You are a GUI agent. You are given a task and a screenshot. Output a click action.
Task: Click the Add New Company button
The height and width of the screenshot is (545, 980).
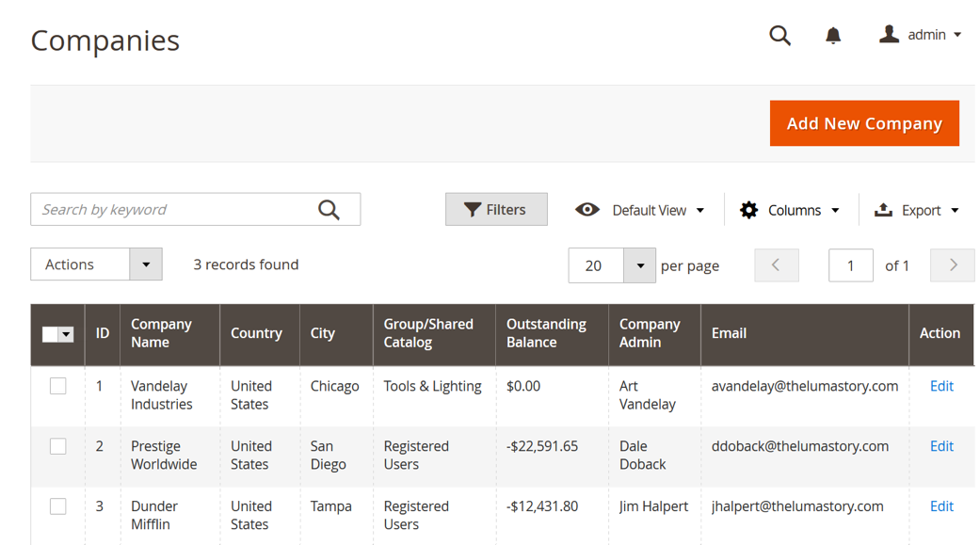point(864,123)
